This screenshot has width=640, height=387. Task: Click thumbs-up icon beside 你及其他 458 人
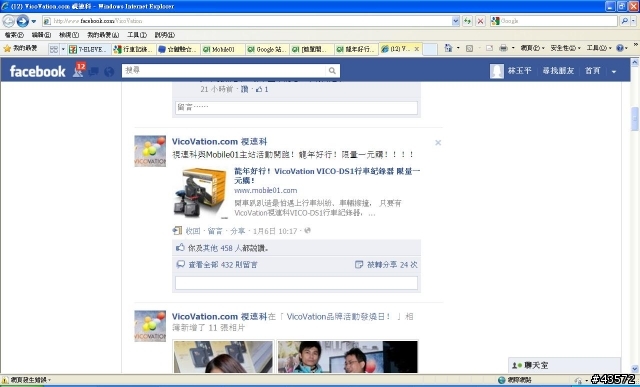pyautogui.click(x=180, y=247)
